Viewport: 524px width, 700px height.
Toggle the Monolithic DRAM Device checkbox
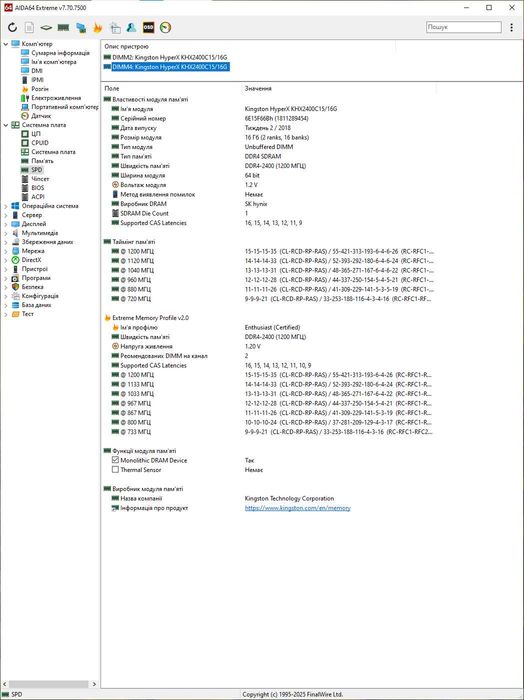[115, 460]
